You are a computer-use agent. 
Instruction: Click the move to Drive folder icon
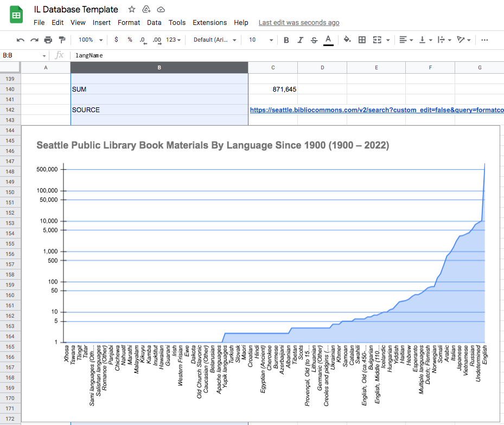pos(146,9)
